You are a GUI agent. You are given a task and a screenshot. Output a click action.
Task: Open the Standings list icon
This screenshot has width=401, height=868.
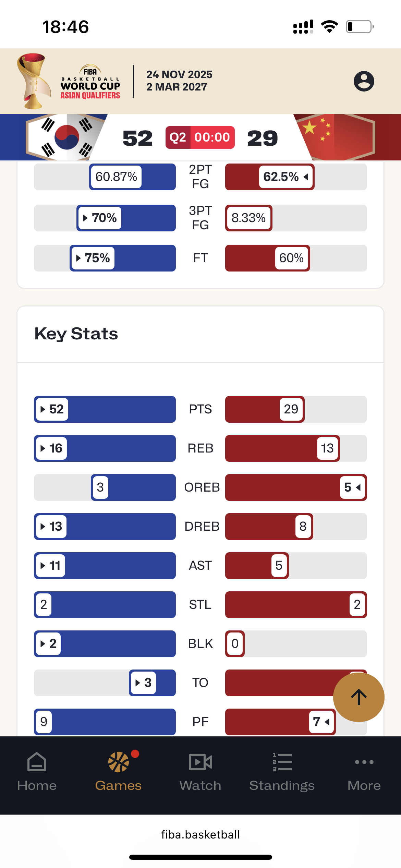pyautogui.click(x=282, y=762)
